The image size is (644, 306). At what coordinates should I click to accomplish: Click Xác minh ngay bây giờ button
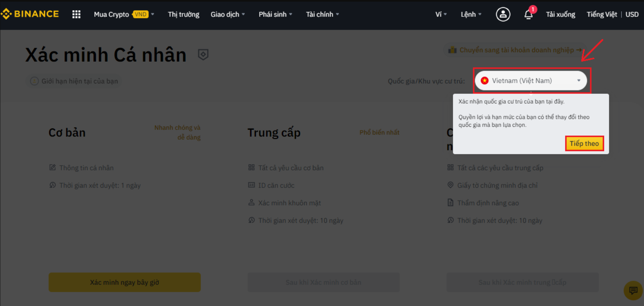coord(125,282)
